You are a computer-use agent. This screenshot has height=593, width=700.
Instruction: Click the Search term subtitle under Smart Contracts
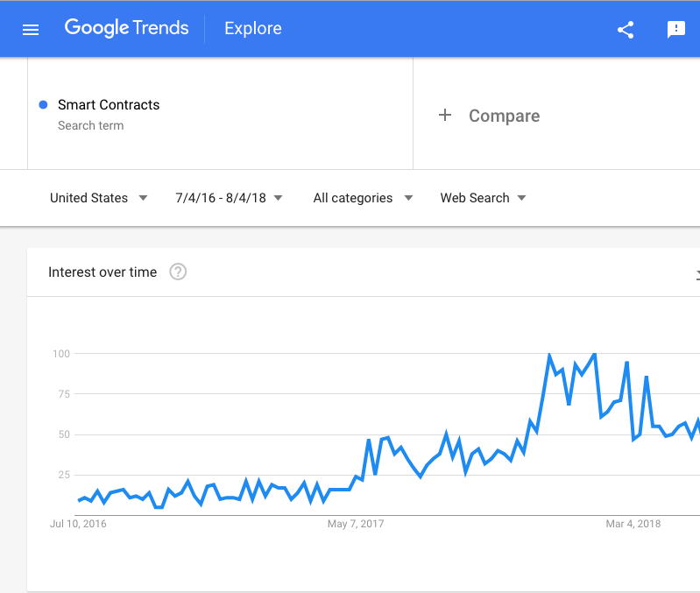click(x=90, y=126)
